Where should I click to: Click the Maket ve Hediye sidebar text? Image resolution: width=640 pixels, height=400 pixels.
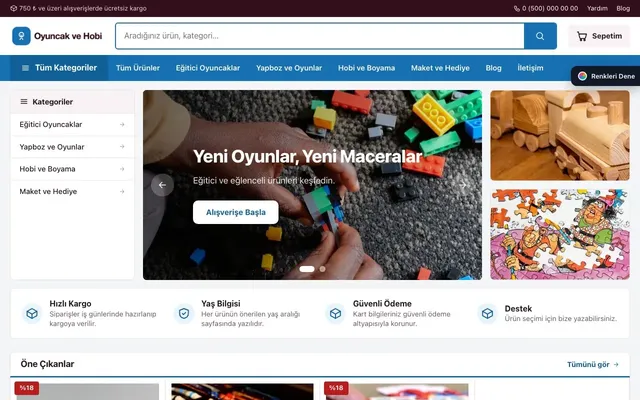pos(48,191)
